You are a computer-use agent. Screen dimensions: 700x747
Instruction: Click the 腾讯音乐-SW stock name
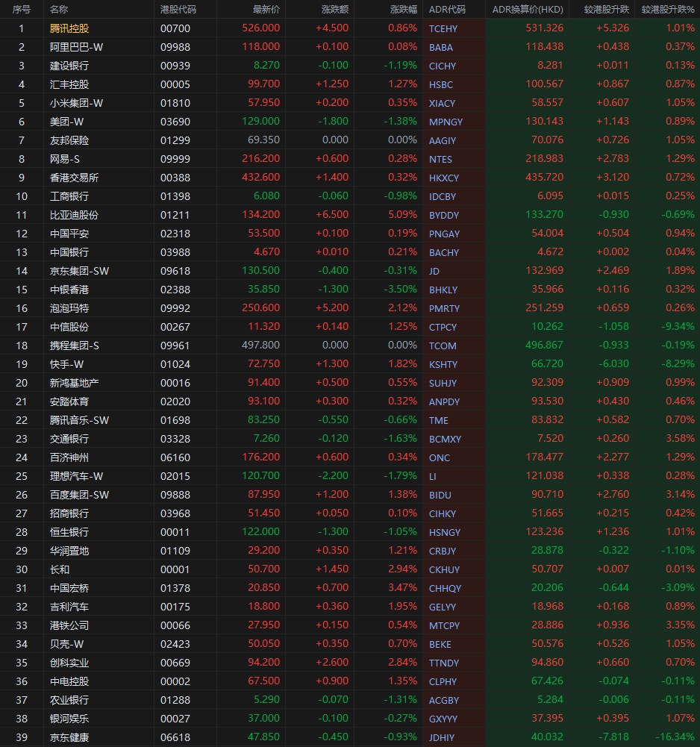click(x=79, y=420)
